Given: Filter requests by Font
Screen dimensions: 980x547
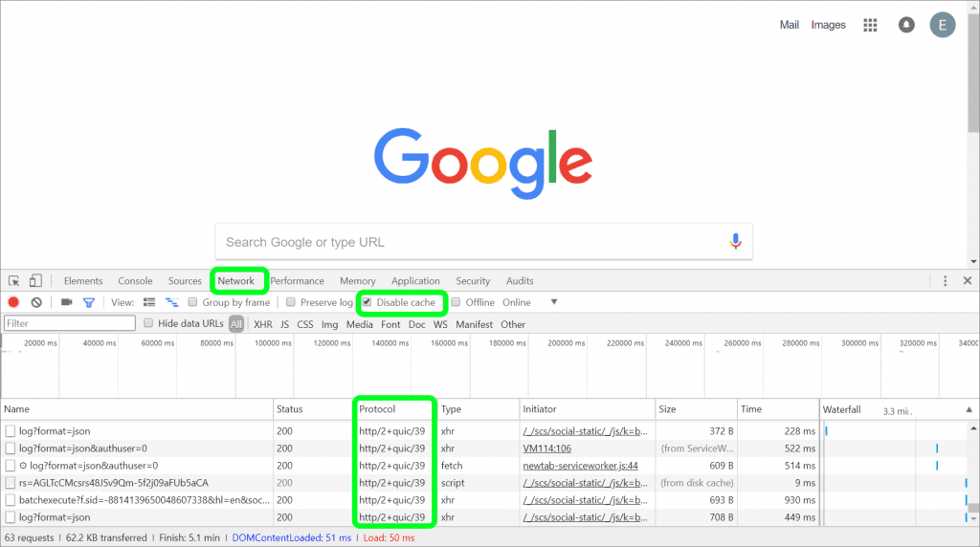Looking at the screenshot, I should (x=390, y=324).
